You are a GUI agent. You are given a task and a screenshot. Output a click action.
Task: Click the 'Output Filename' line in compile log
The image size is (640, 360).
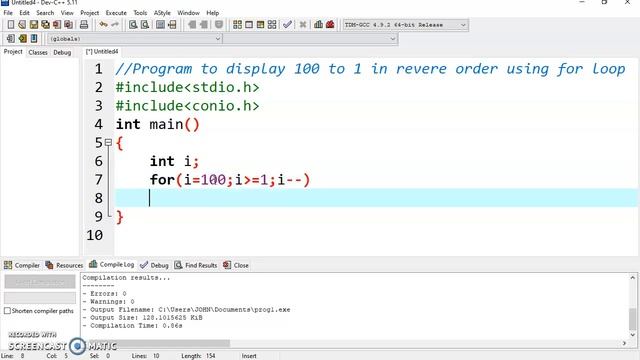pos(186,310)
